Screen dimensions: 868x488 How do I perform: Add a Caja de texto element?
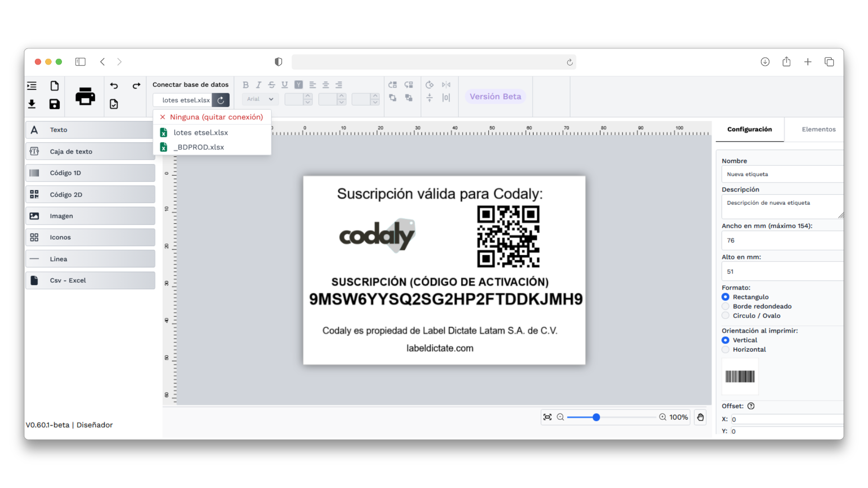pyautogui.click(x=90, y=152)
